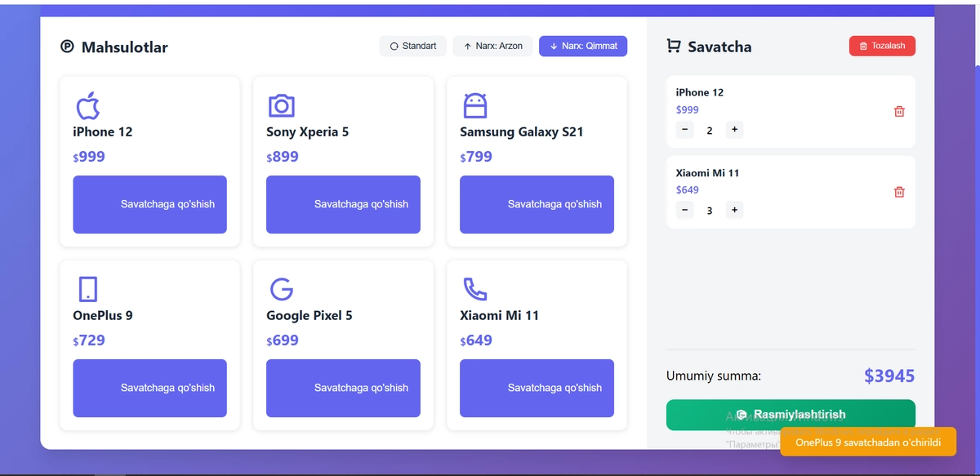Sort by Narx: Arzon (cheapest first)
This screenshot has width=980, height=476.
click(492, 46)
